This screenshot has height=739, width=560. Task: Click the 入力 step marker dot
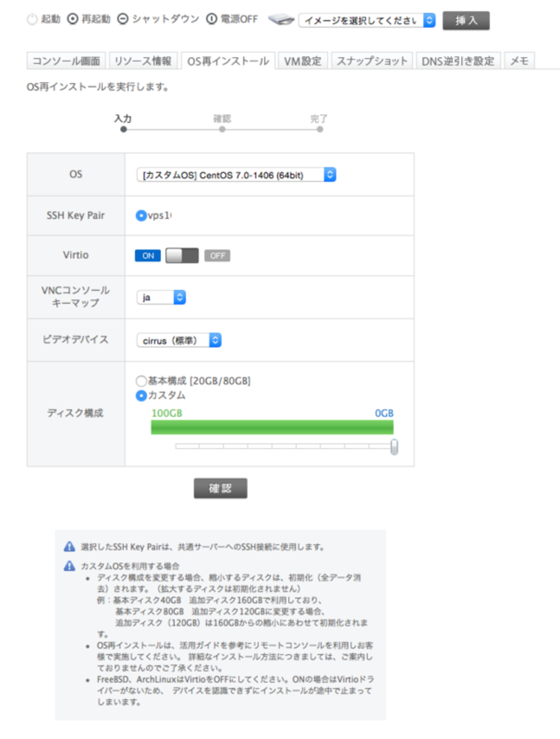pos(124,129)
